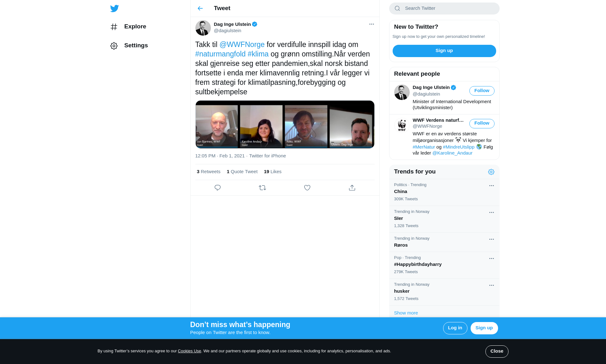The width and height of the screenshot is (606, 364).
Task: Click the back arrow beside Tweet
Action: (x=200, y=9)
